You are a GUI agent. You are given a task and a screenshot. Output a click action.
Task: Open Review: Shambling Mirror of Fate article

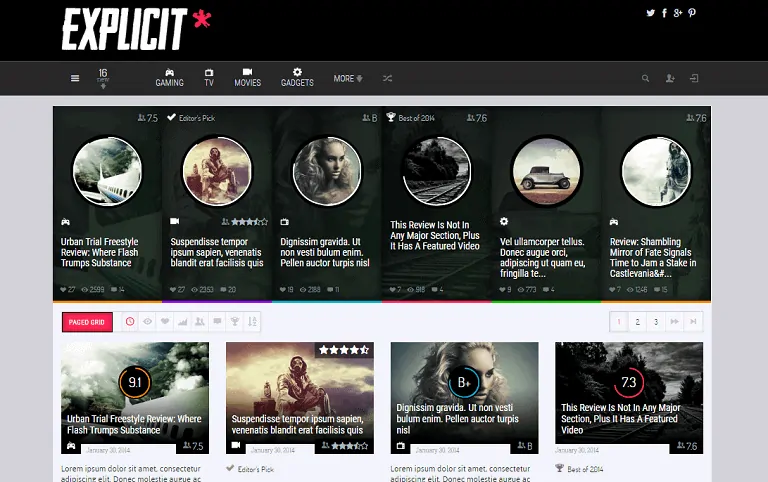click(x=653, y=258)
